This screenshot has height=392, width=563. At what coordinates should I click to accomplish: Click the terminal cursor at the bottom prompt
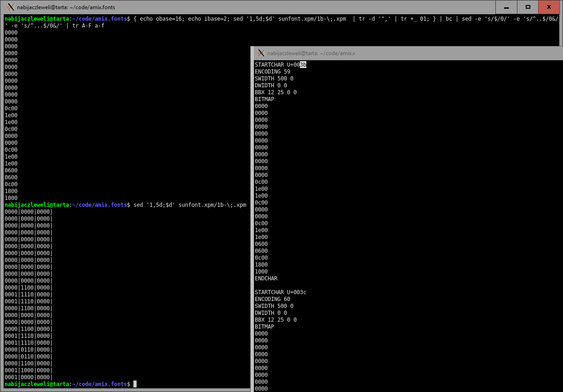point(135,384)
